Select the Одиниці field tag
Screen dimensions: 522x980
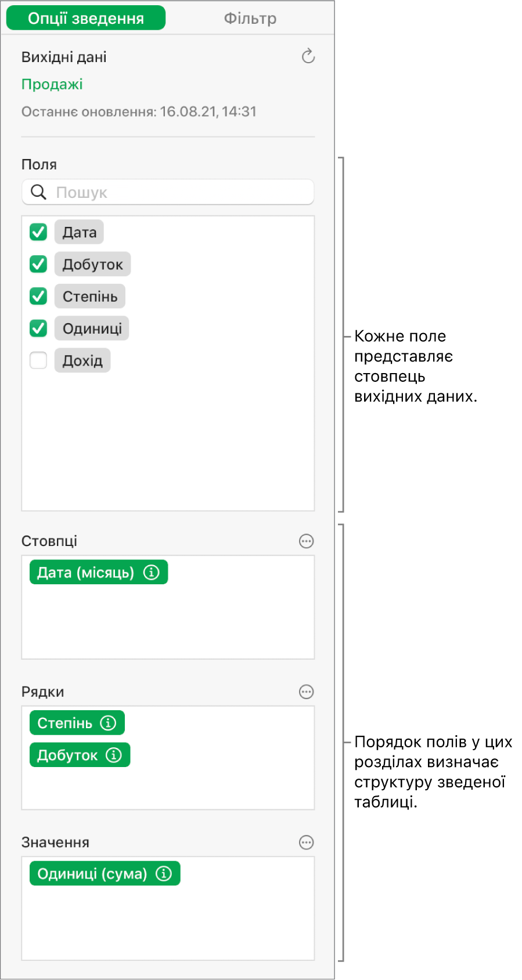click(x=92, y=328)
